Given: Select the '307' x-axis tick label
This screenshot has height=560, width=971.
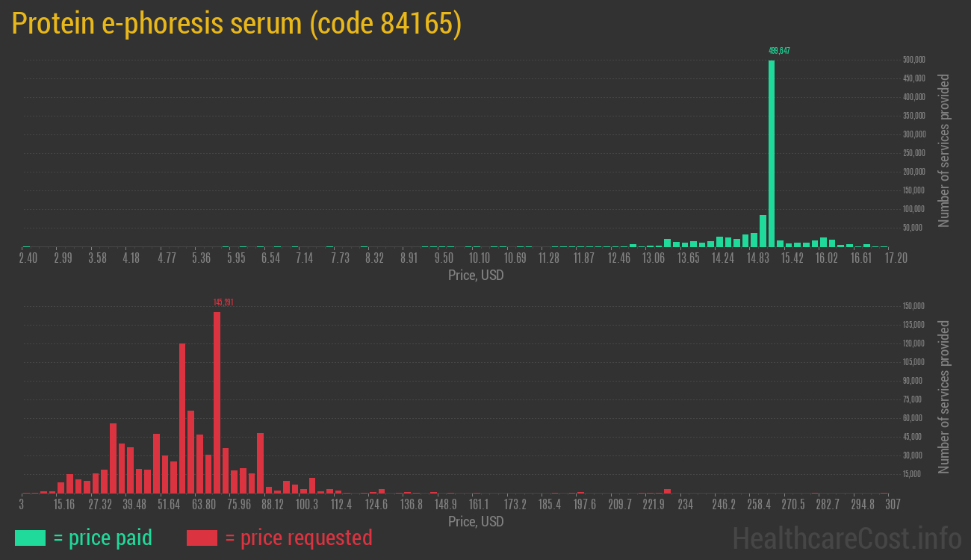Looking at the screenshot, I should pyautogui.click(x=893, y=505).
